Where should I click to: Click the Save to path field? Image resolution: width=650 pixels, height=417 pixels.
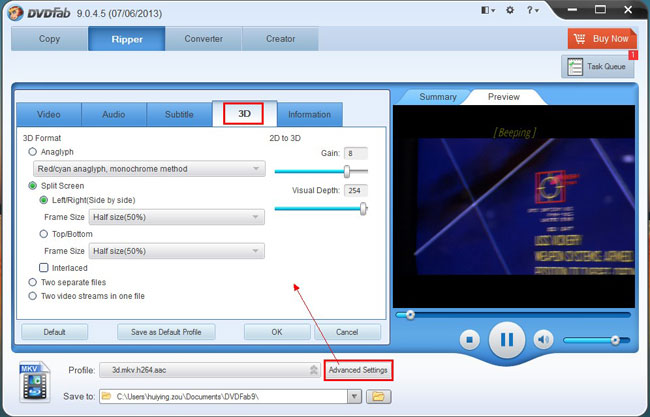(x=224, y=397)
